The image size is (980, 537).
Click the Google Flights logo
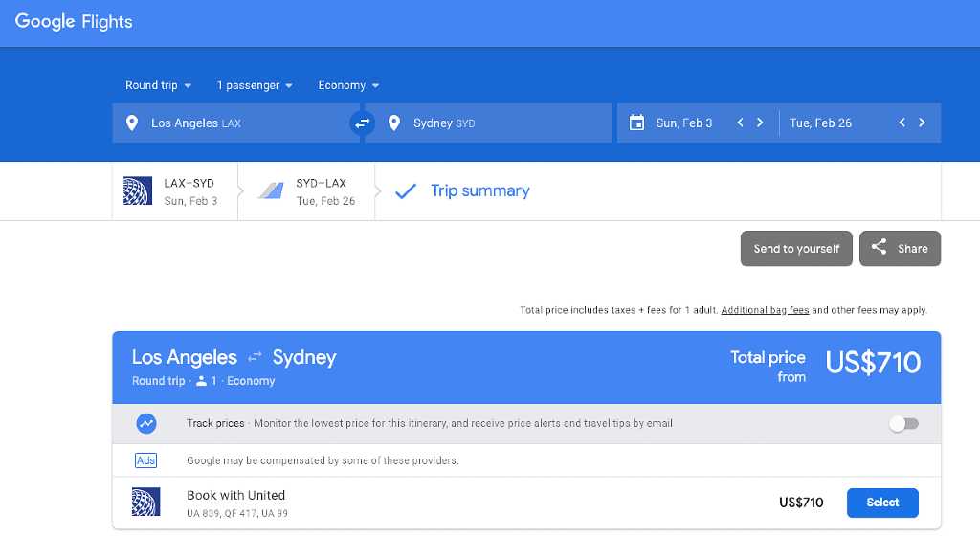point(74,22)
